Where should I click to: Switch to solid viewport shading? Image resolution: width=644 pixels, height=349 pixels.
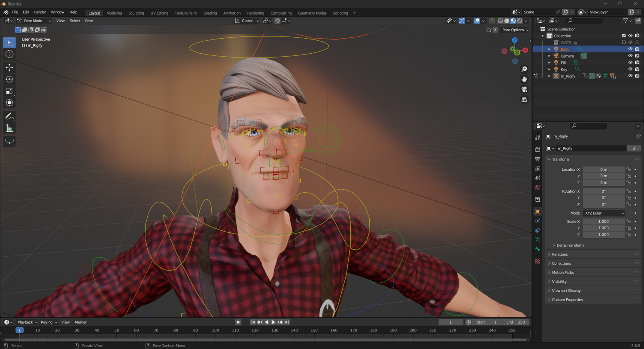[507, 21]
